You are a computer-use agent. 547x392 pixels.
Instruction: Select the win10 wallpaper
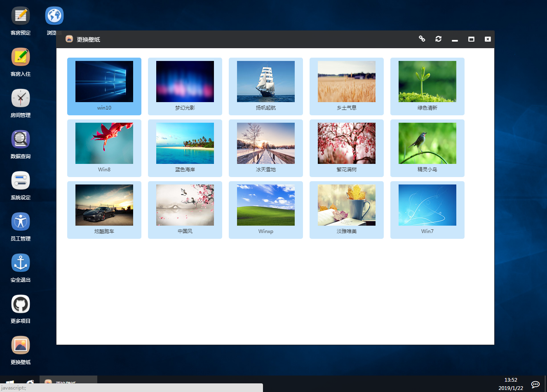[x=104, y=86]
